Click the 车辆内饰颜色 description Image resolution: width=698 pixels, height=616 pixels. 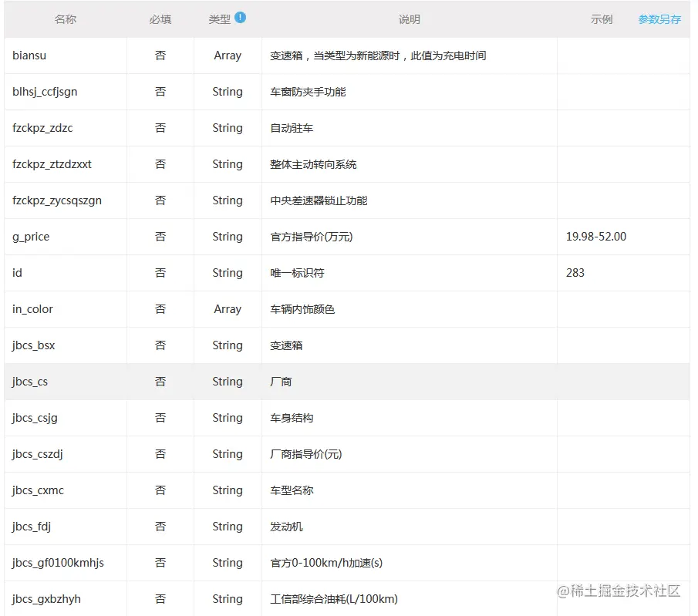point(302,309)
